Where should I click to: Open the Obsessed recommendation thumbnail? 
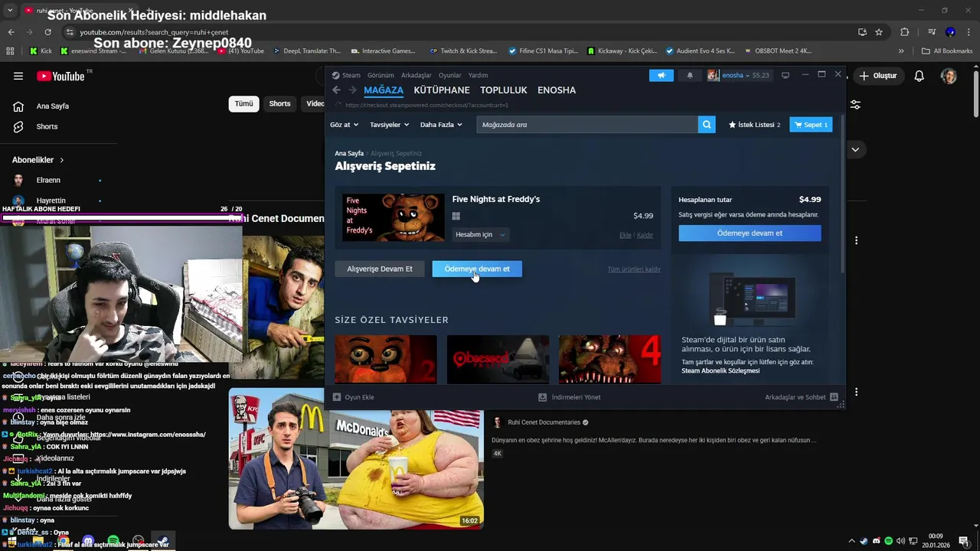[498, 359]
